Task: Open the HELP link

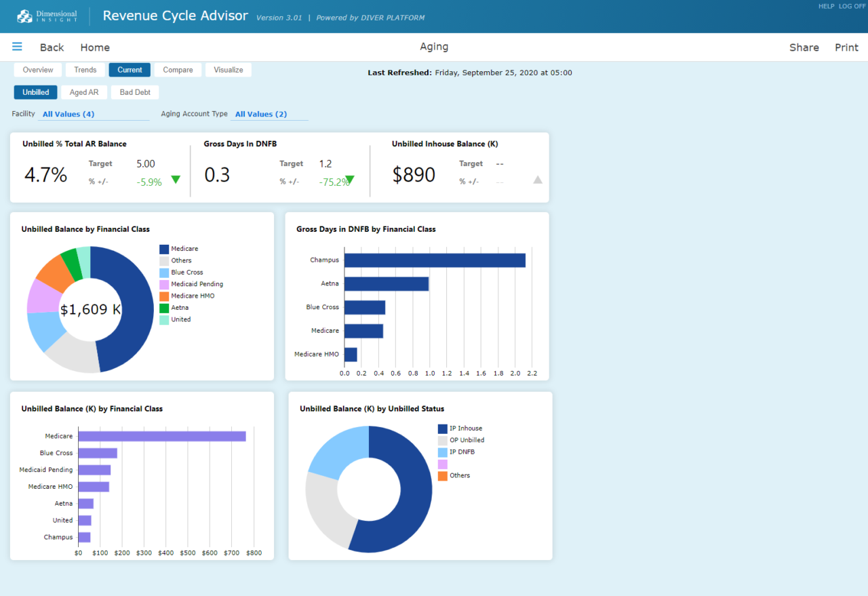Action: (x=826, y=6)
